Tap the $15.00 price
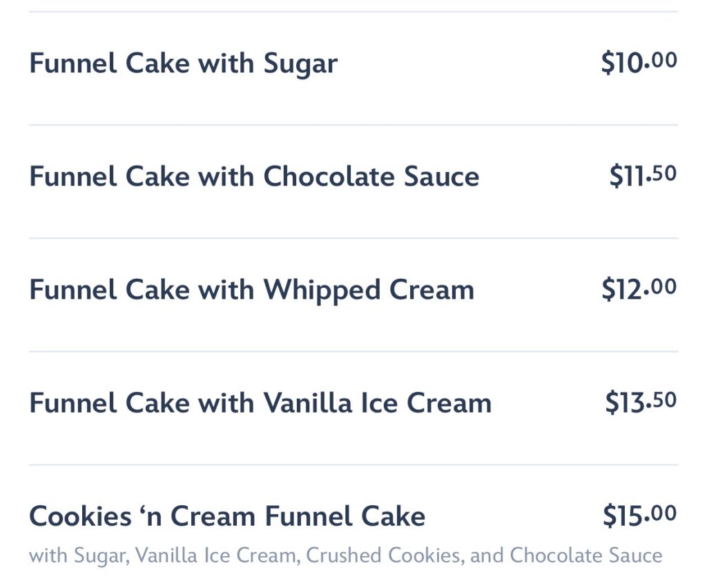The width and height of the screenshot is (707, 588). pyautogui.click(x=639, y=515)
